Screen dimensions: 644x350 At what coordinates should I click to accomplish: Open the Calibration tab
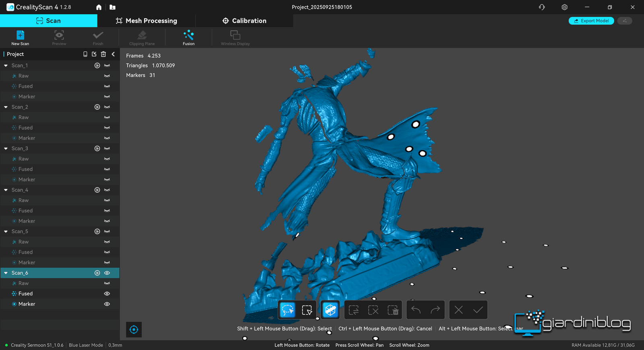(244, 21)
